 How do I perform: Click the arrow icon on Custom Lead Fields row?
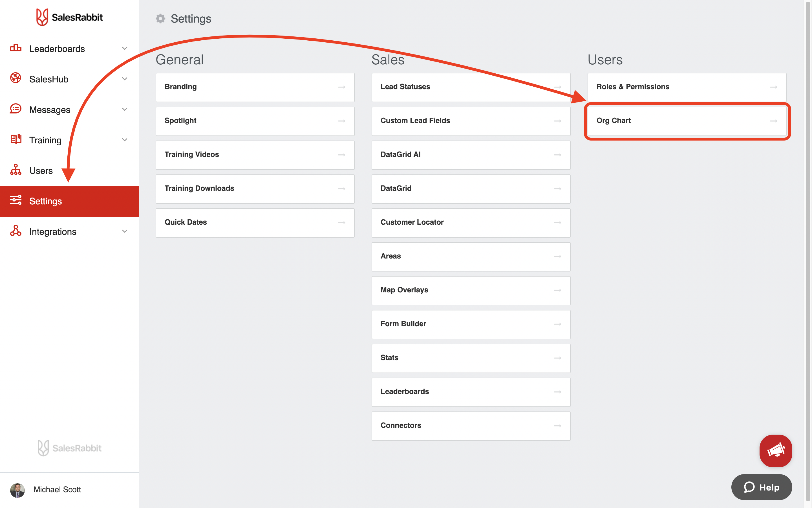click(558, 121)
